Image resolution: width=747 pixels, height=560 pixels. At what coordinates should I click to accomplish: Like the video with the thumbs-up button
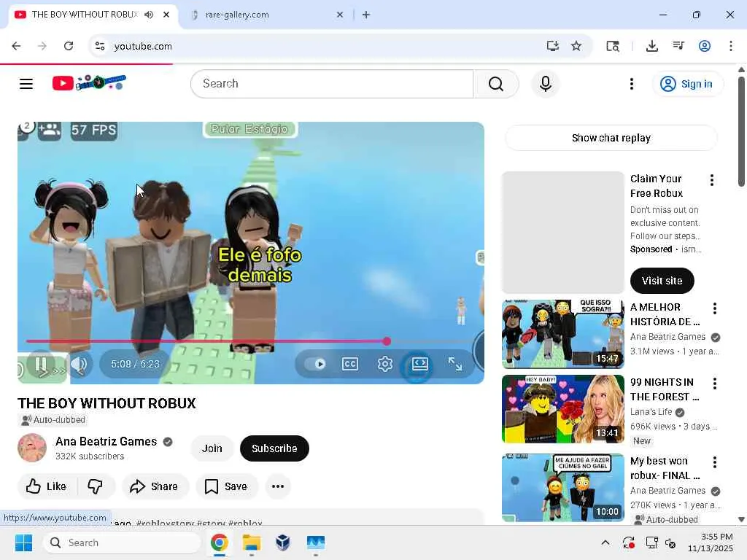47,486
